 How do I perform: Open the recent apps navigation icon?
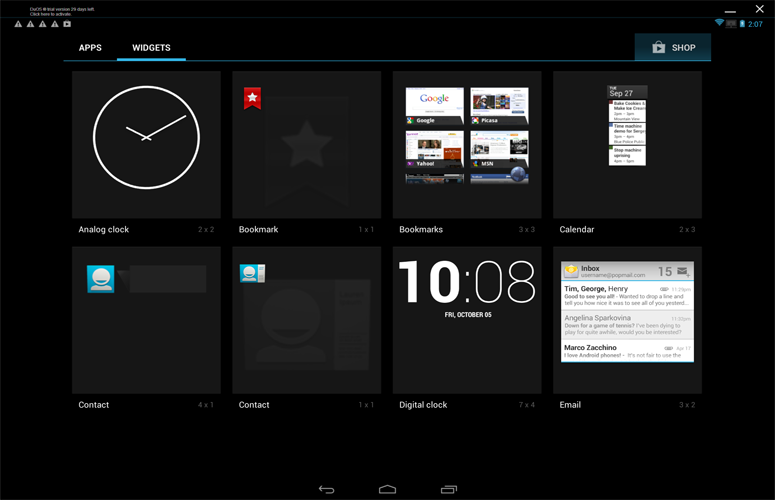pos(449,489)
